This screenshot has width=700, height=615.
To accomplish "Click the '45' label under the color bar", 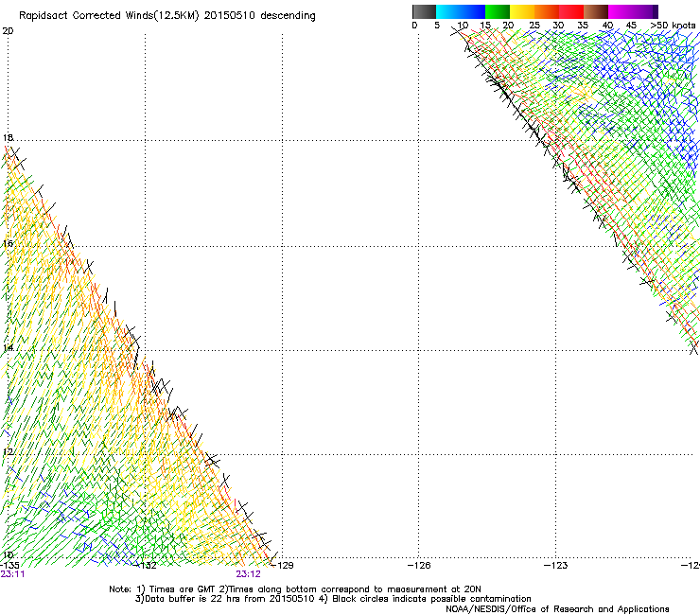I will tap(631, 26).
